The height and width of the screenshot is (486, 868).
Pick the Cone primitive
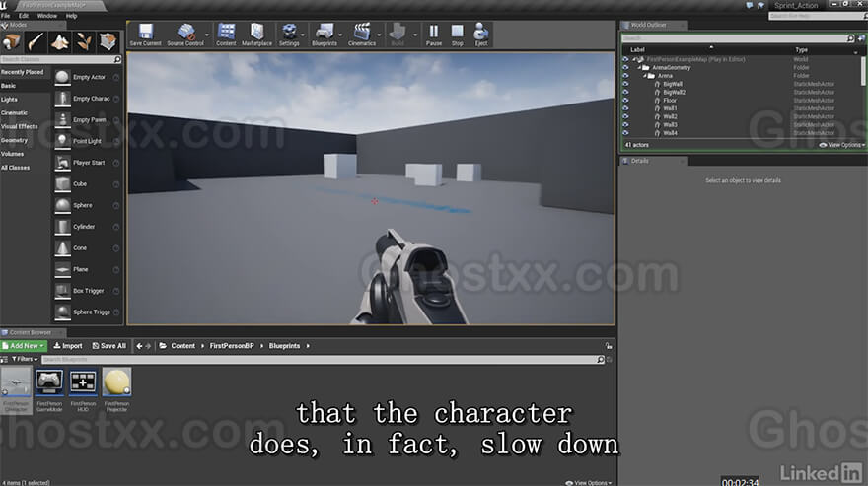87,248
